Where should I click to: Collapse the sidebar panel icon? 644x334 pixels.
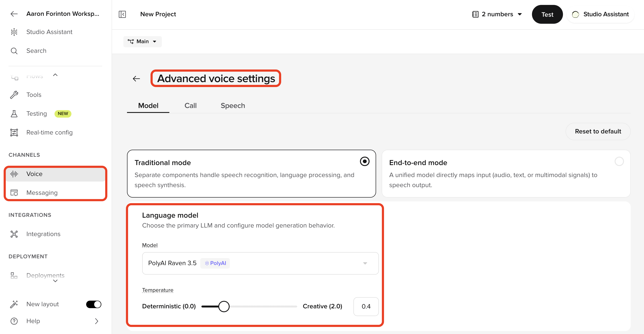122,14
